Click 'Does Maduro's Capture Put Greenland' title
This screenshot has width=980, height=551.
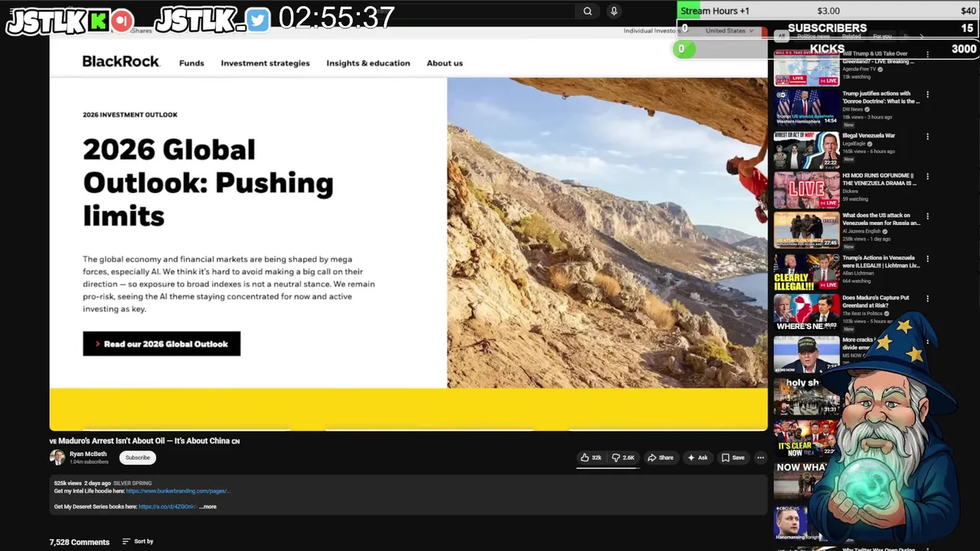877,302
